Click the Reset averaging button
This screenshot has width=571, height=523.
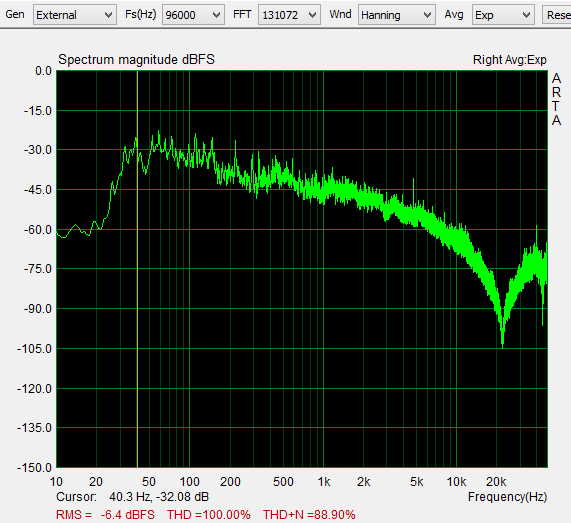coord(557,15)
